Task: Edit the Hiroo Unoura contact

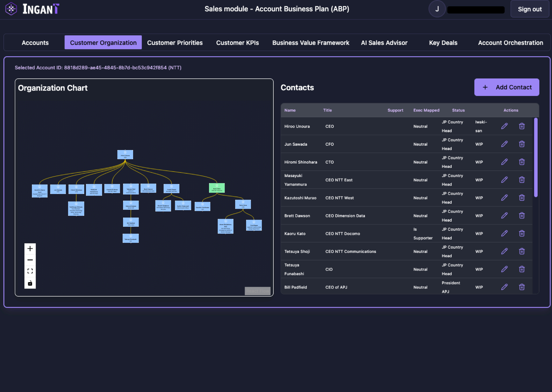Action: (504, 126)
